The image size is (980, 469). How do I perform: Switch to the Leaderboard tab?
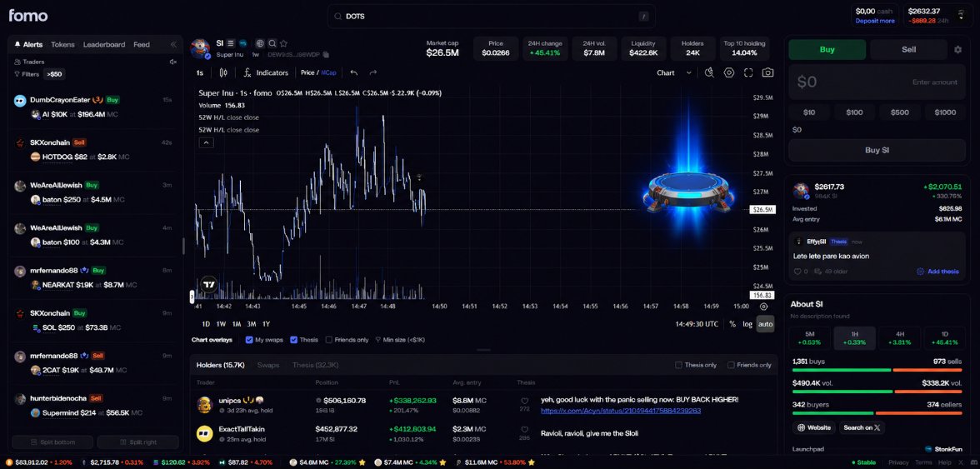point(104,44)
